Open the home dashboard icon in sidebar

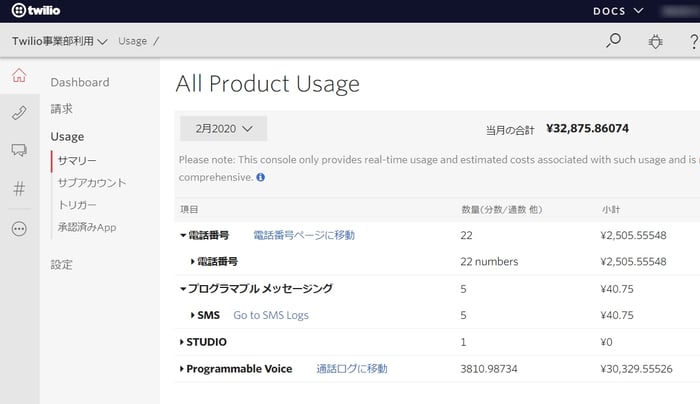pyautogui.click(x=19, y=75)
